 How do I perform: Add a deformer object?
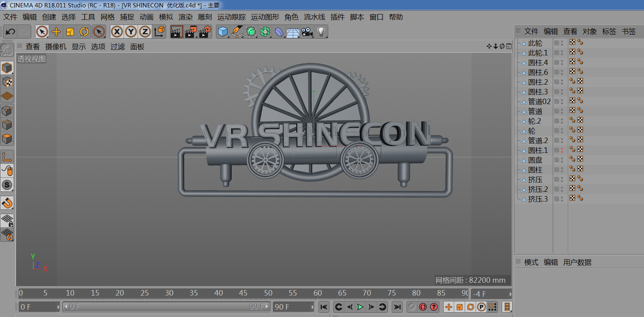coord(279,32)
